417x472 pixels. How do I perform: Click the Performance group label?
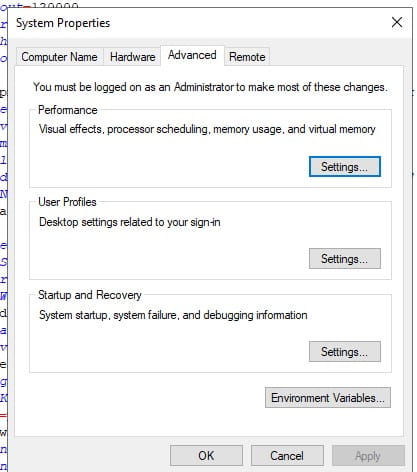pos(68,110)
